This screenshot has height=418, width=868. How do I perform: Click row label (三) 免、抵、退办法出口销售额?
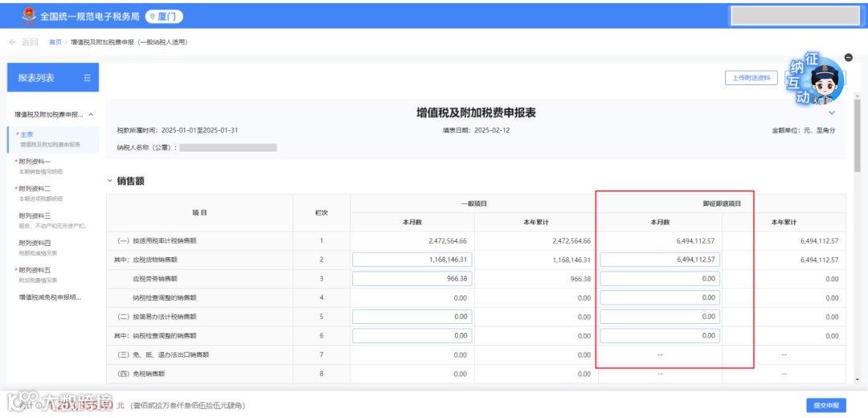pyautogui.click(x=162, y=354)
